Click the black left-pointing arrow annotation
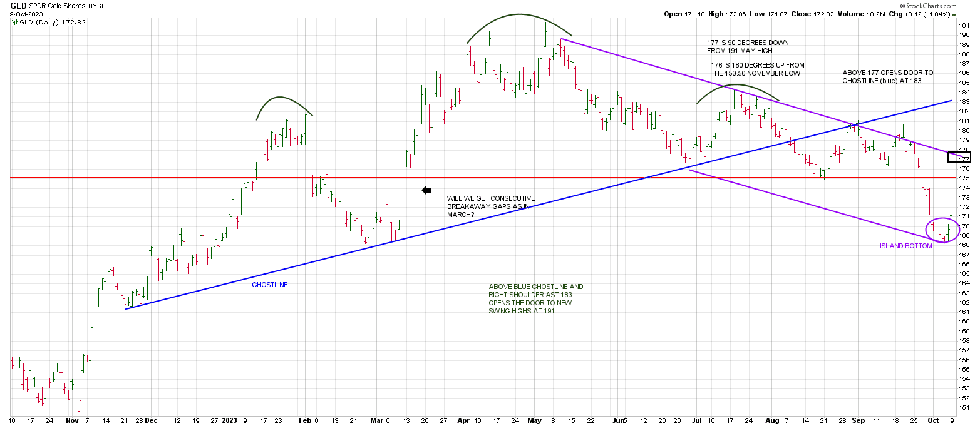This screenshot has width=980, height=426. click(x=426, y=190)
